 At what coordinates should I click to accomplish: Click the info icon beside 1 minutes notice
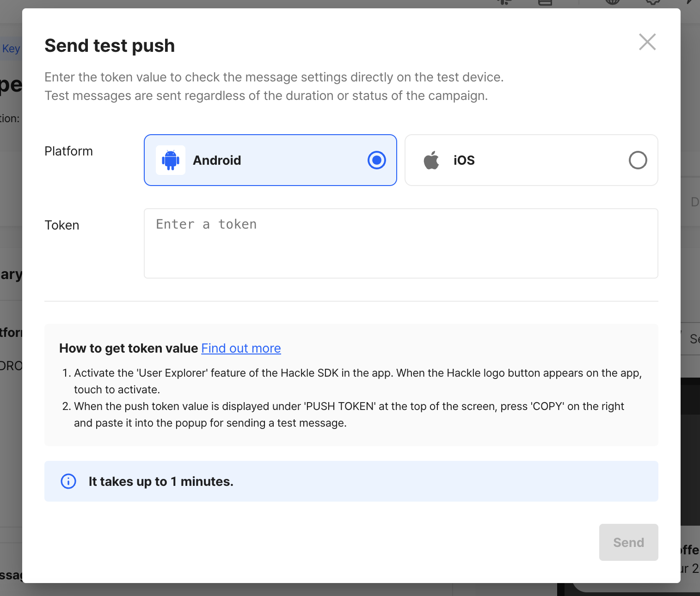point(68,481)
